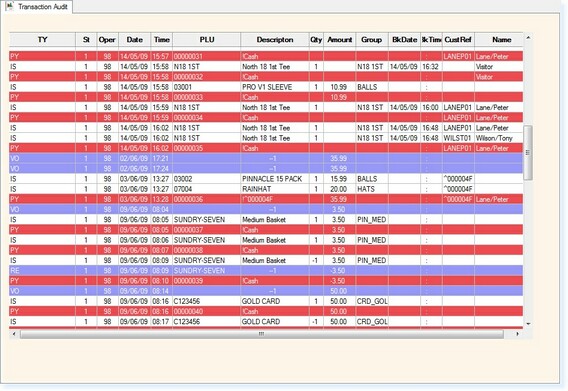568x391 pixels.
Task: Sort by the TY column header
Action: [x=42, y=39]
